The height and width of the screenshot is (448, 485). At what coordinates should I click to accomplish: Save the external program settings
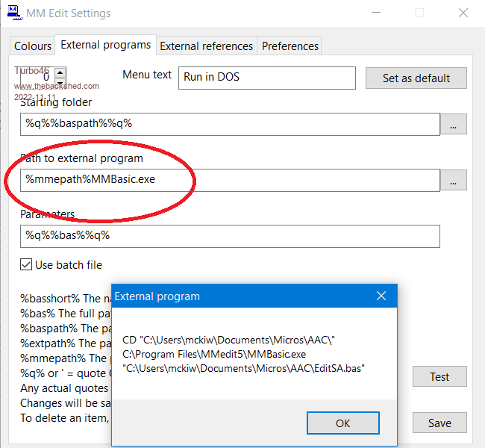[x=439, y=423]
